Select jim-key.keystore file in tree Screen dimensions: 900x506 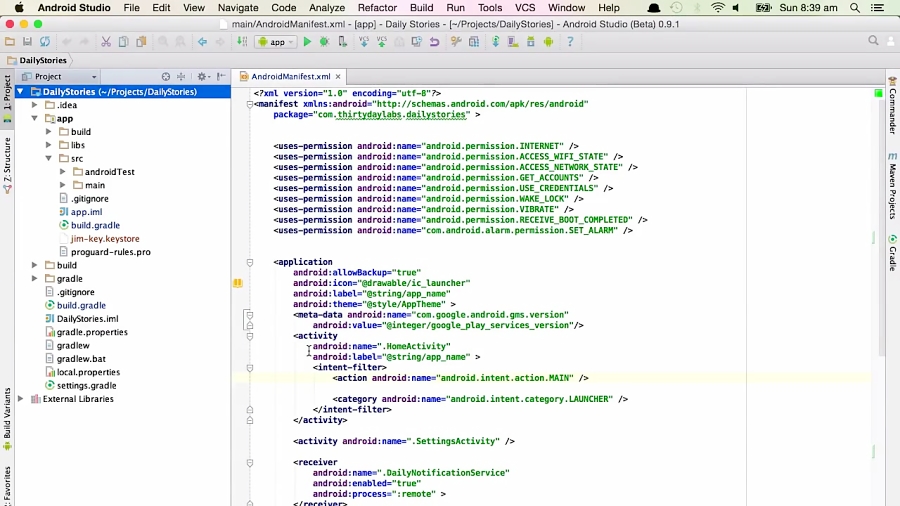[105, 239]
